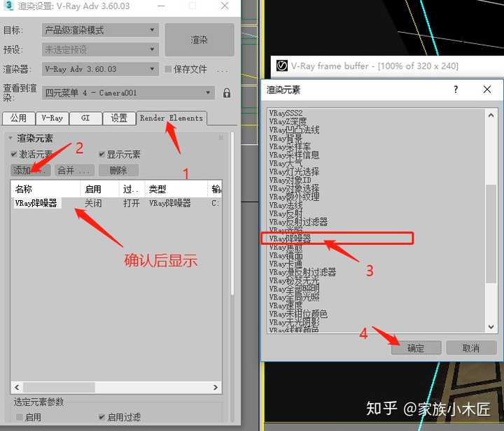Click the vertical scrollbar thumb in elements list
Viewport: 504px width, 431px height.
tap(491, 234)
